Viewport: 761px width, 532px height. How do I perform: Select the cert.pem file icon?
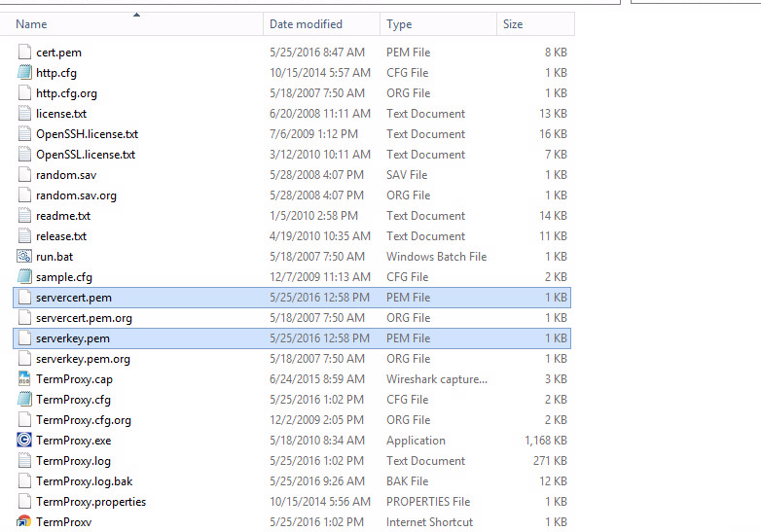pyautogui.click(x=24, y=53)
